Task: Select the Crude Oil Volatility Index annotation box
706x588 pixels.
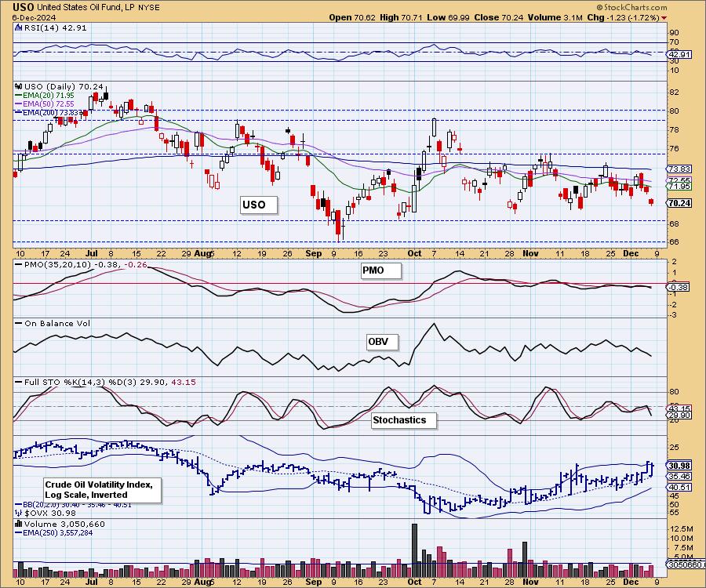Action: tap(102, 490)
